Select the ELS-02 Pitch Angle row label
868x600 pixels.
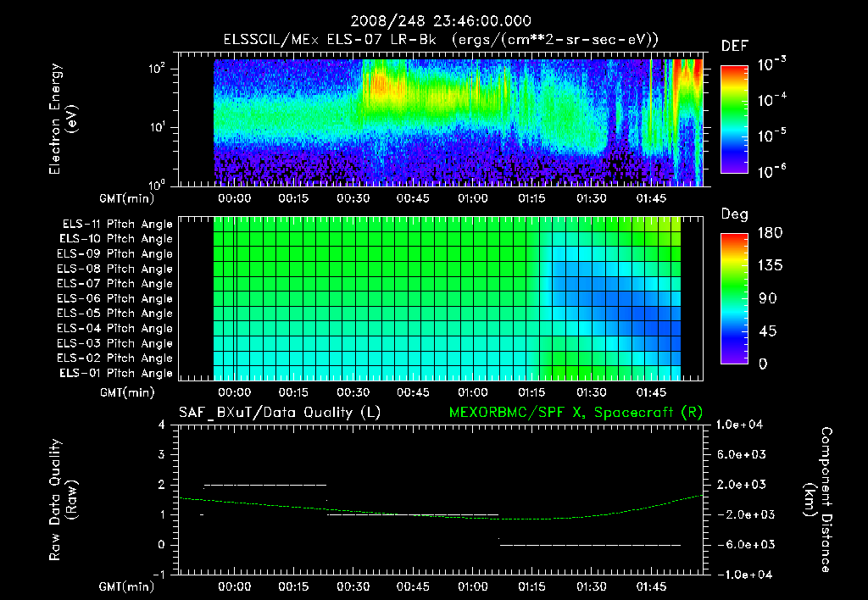coord(114,358)
